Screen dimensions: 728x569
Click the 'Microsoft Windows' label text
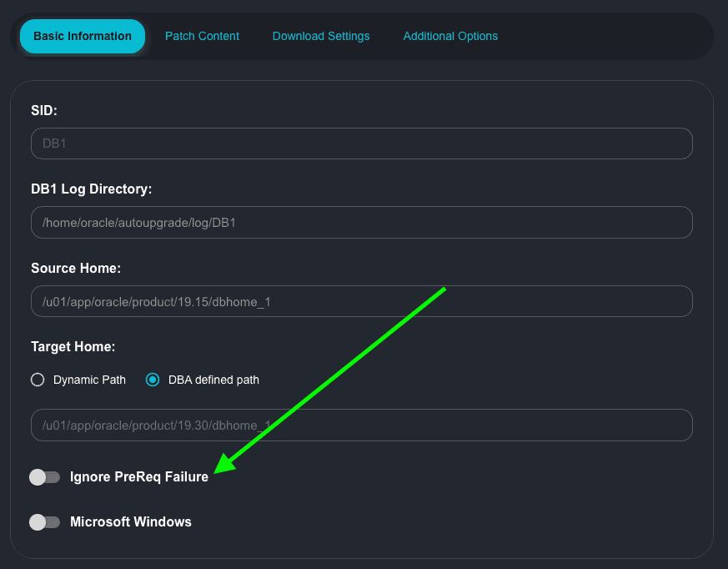click(x=131, y=522)
